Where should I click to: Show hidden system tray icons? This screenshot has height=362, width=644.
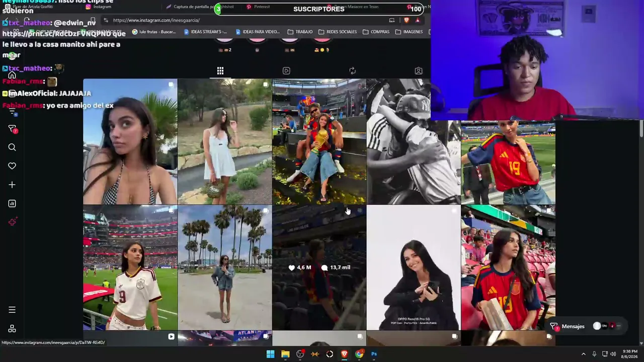click(584, 354)
